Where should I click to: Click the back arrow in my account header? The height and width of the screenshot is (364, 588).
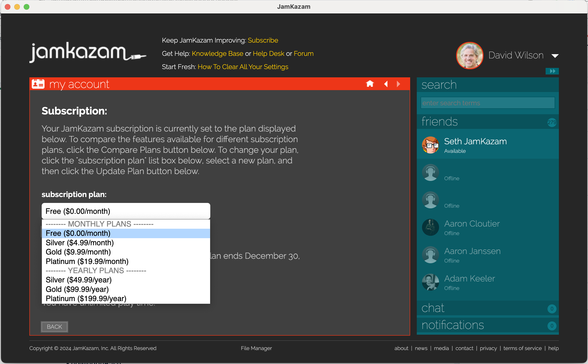click(x=386, y=84)
